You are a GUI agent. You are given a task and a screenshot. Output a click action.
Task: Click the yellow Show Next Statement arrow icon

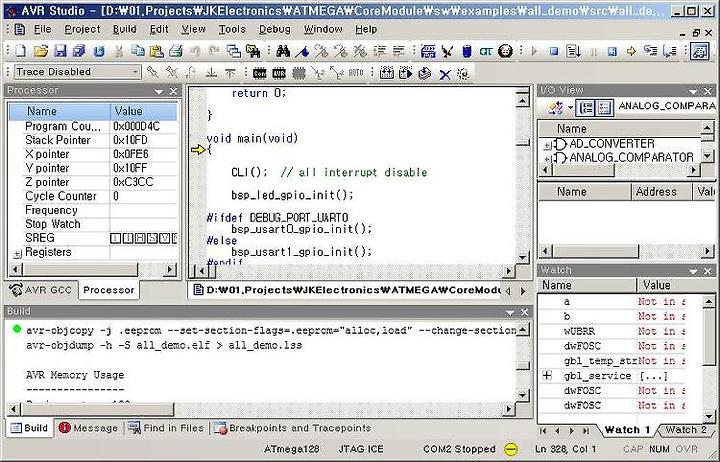[631, 51]
